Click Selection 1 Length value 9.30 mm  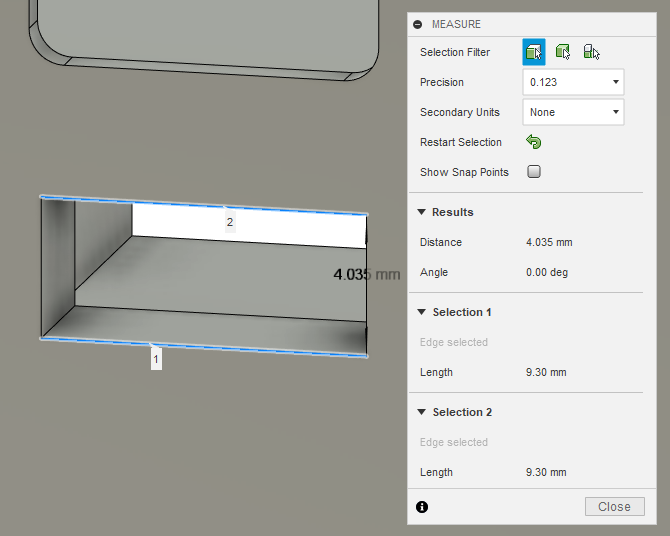546,372
